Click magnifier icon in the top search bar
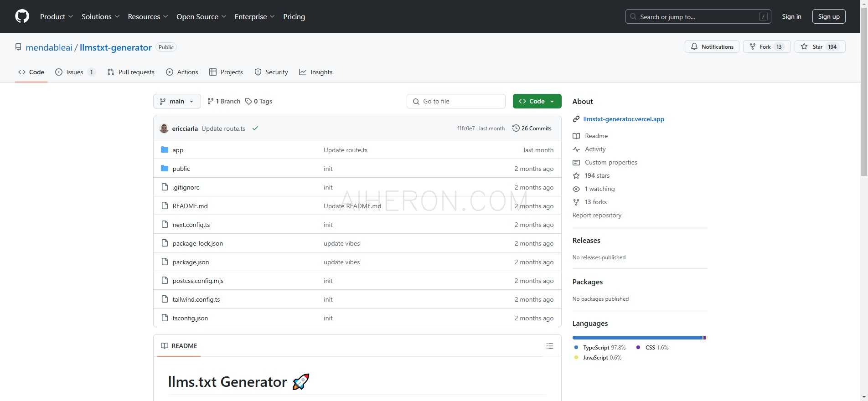Image resolution: width=868 pixels, height=401 pixels. point(633,16)
